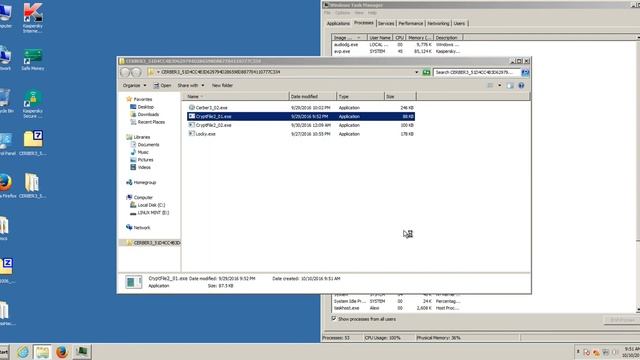The width and height of the screenshot is (640, 360).
Task: Open the Videos library
Action: click(140, 167)
